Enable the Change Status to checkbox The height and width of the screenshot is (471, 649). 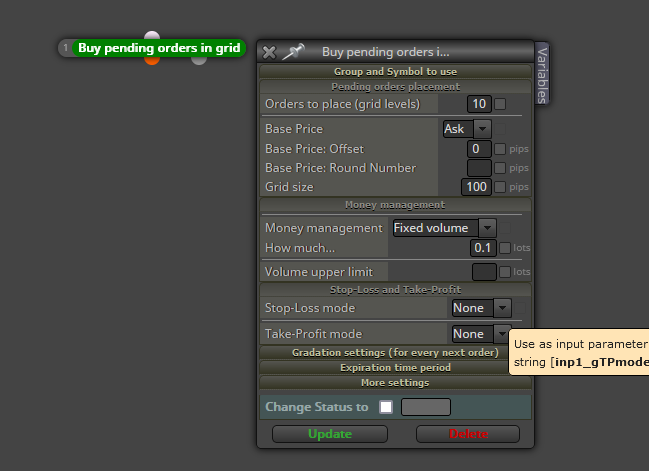386,407
